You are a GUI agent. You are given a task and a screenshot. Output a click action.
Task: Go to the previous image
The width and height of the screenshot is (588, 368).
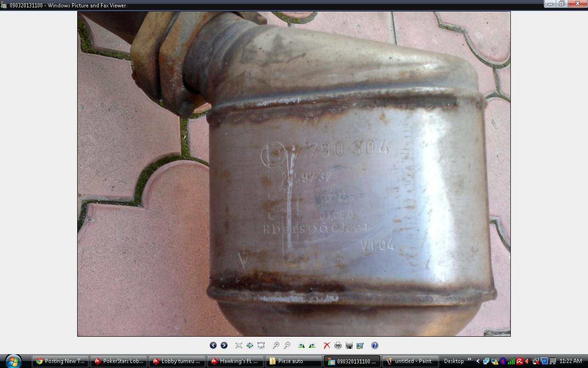click(213, 345)
